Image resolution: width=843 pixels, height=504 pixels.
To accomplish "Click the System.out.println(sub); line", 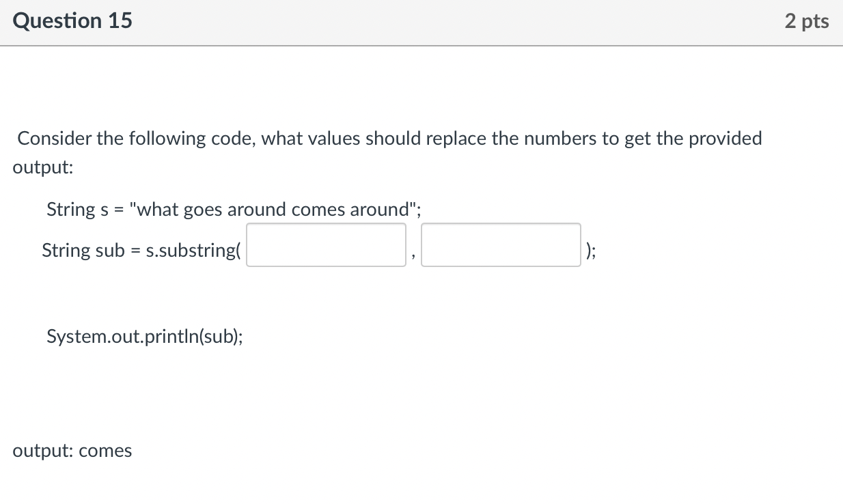I will 143,336.
